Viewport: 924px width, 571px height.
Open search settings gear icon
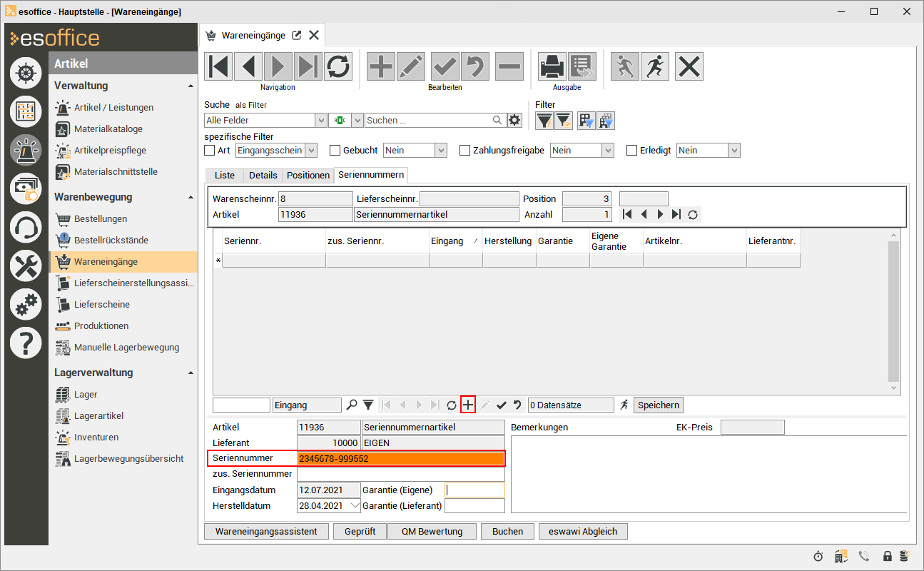coord(515,120)
